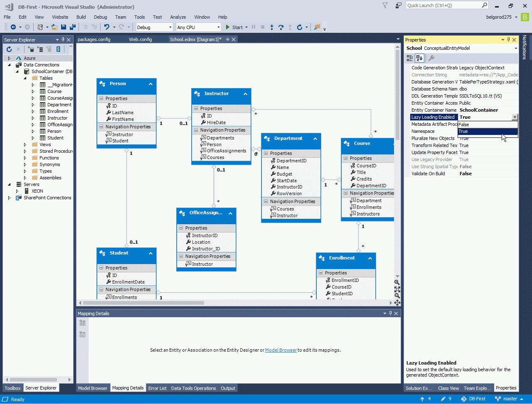Click the master branch in status bar
The height and width of the screenshot is (404, 532).
510,399
